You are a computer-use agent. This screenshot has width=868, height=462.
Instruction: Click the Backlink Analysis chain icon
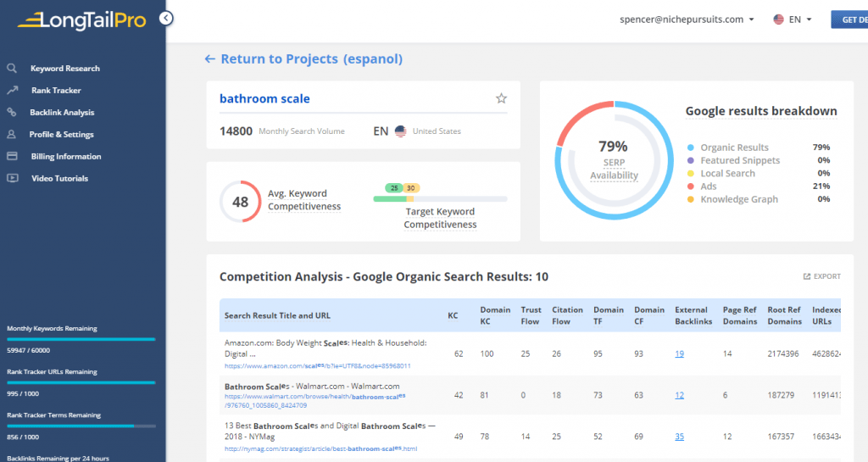tap(12, 112)
